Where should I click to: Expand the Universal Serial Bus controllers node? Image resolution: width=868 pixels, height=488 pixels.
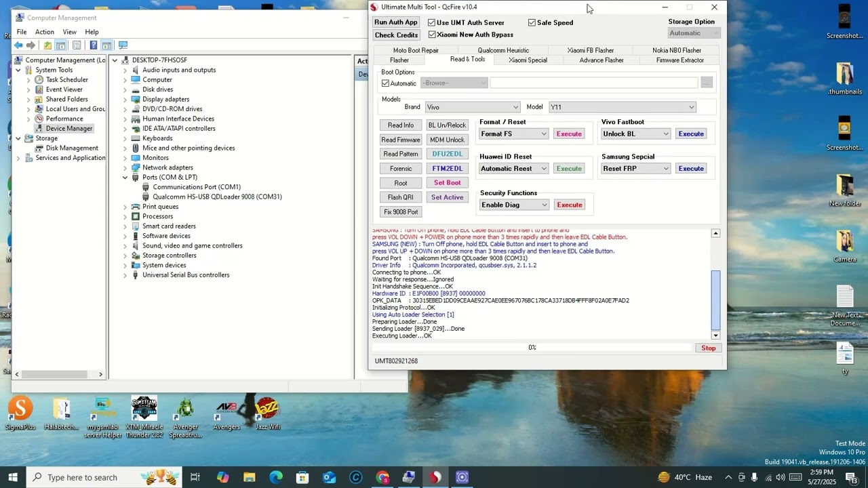tap(125, 275)
